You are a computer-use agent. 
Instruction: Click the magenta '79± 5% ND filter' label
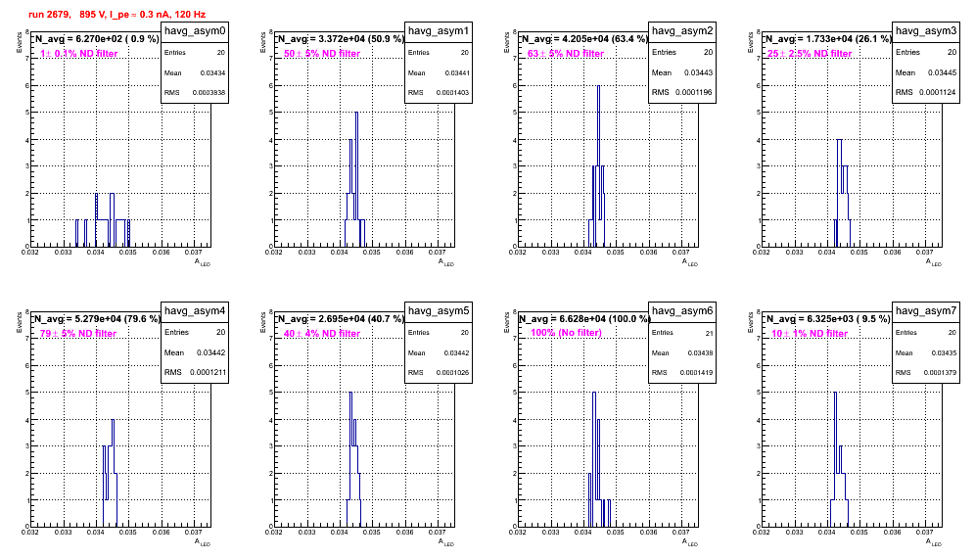78,334
